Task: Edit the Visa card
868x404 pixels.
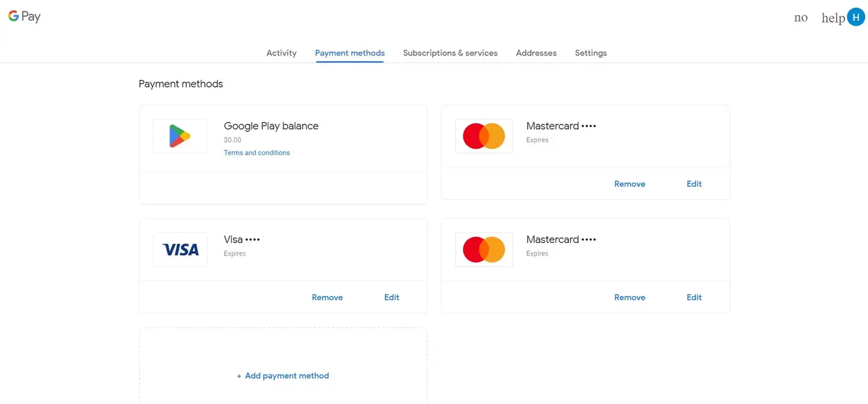Action: [x=392, y=297]
